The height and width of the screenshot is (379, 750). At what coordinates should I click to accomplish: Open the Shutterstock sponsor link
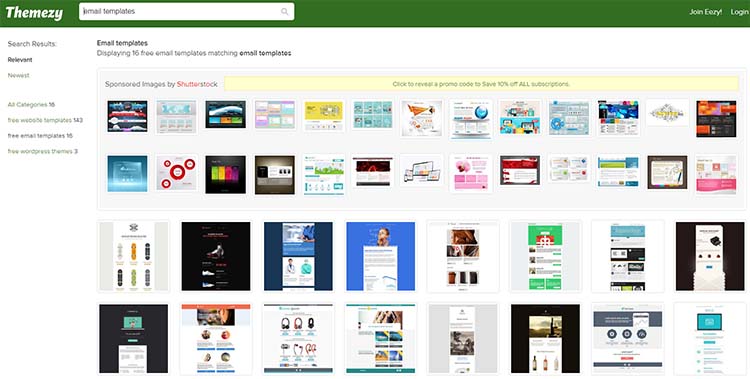(197, 84)
